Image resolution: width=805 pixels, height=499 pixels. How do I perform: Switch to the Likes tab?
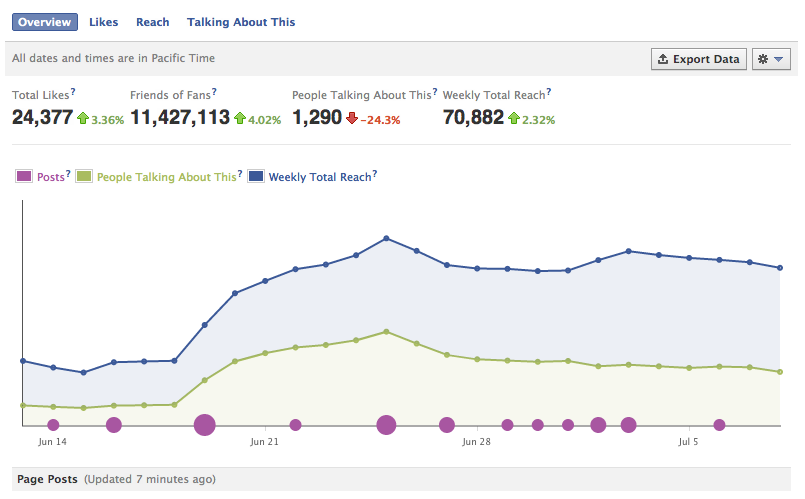point(103,22)
